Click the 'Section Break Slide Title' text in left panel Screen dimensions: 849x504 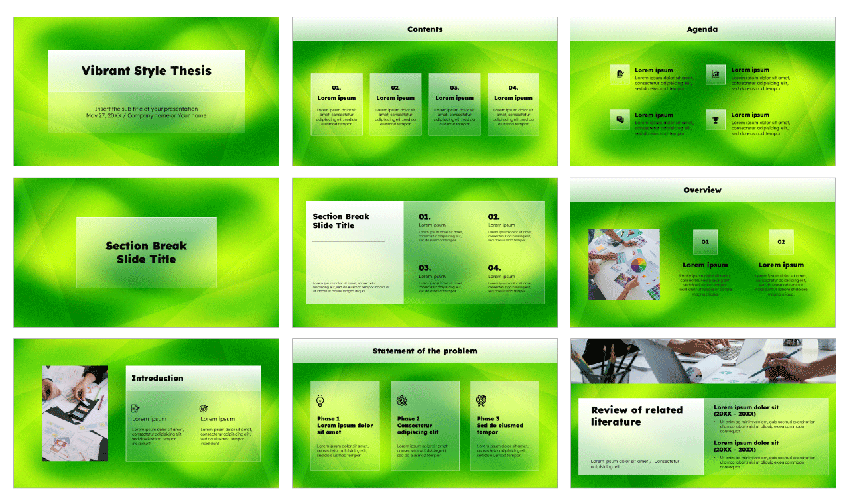tap(342, 221)
